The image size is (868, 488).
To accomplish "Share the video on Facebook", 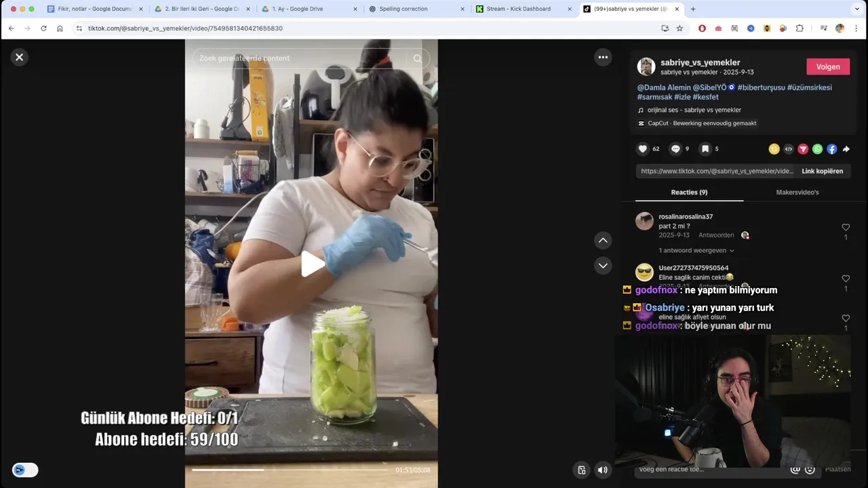I will (831, 149).
